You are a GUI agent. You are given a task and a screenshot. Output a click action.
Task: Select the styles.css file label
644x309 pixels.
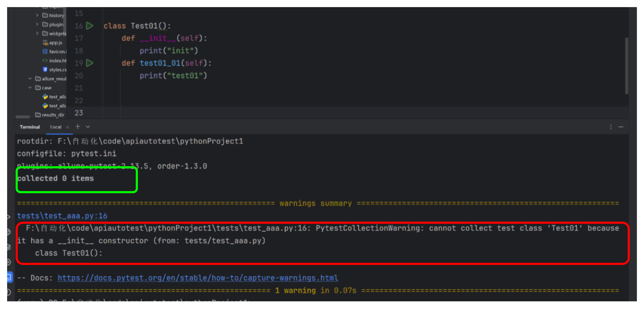pyautogui.click(x=58, y=70)
